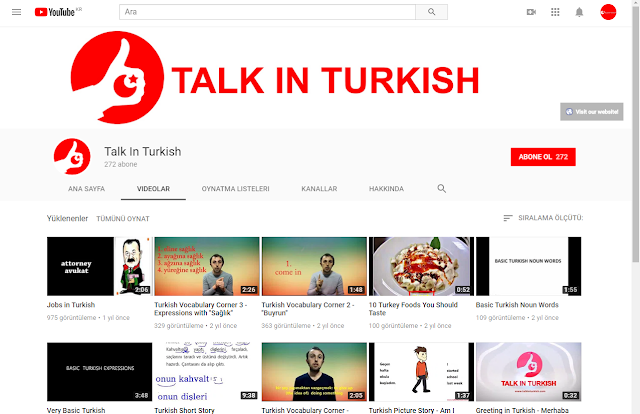
Task: Open Greeting in Turkish Merhaba thumbnail
Action: (x=528, y=372)
